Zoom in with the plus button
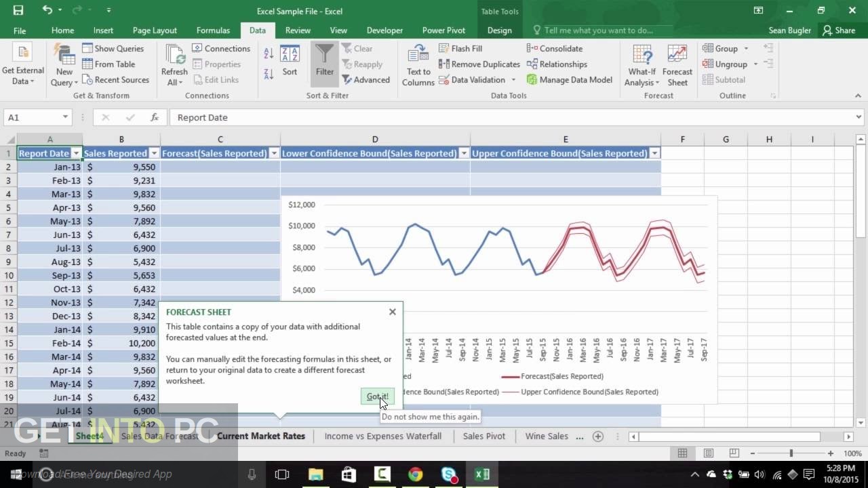The image size is (868, 488). [x=831, y=453]
